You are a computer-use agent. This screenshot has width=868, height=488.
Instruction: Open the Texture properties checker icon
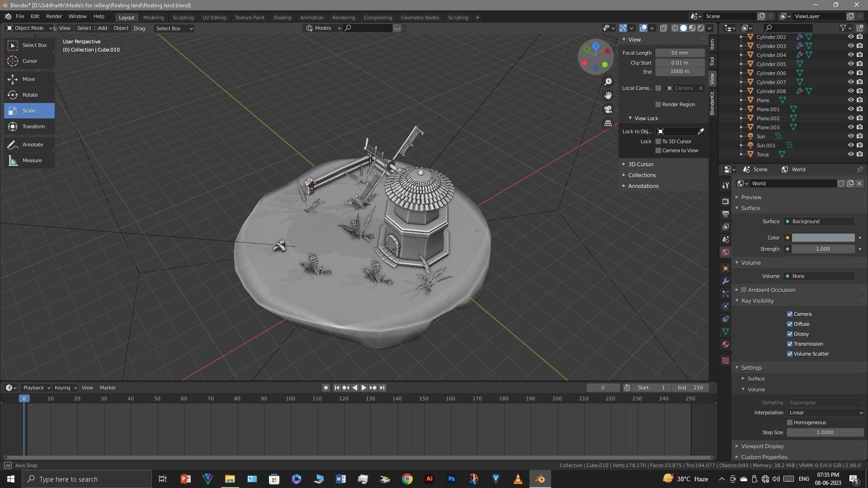(726, 361)
